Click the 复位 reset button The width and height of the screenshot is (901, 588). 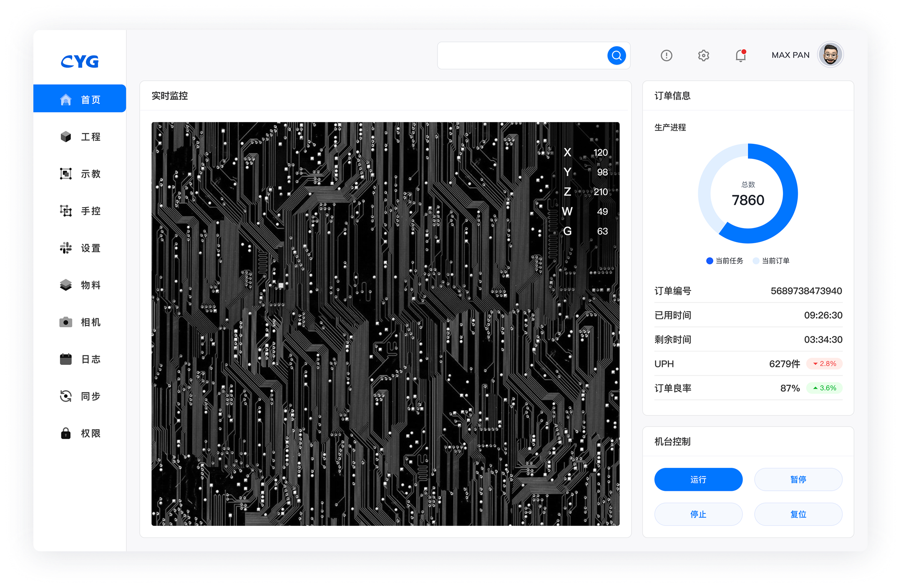click(x=798, y=514)
